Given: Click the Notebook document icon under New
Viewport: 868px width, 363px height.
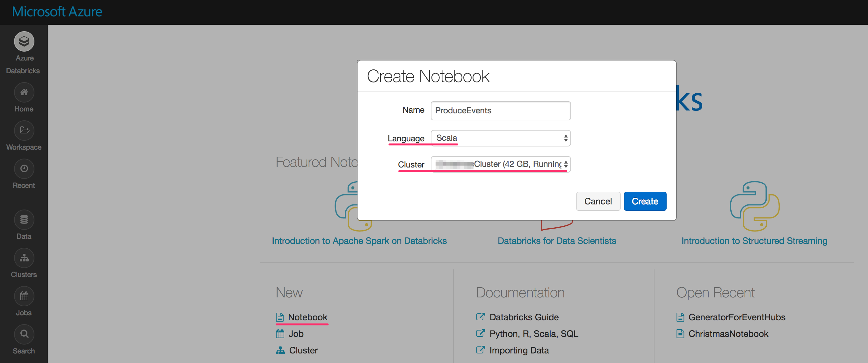Looking at the screenshot, I should (x=280, y=317).
